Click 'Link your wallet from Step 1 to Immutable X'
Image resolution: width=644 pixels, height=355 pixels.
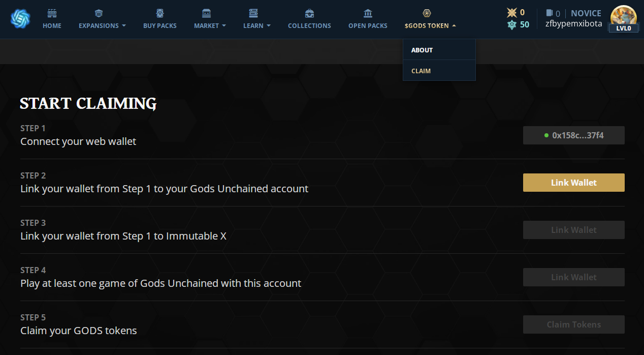coord(123,236)
